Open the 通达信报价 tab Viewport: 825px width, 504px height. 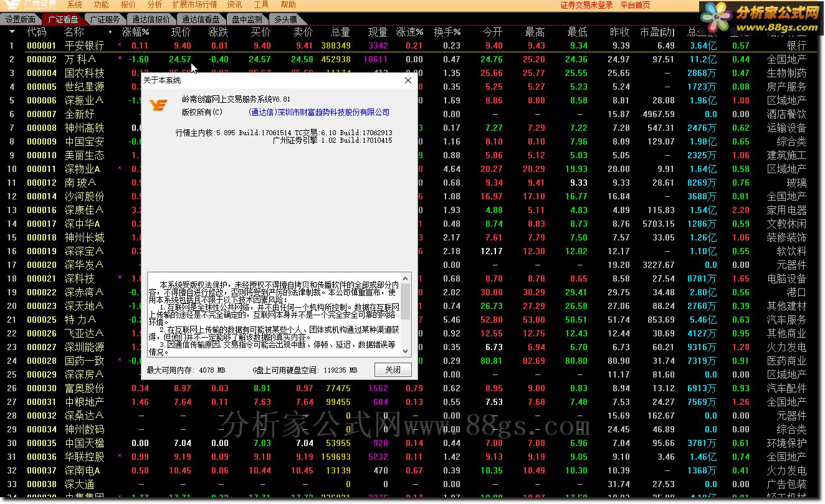point(151,19)
